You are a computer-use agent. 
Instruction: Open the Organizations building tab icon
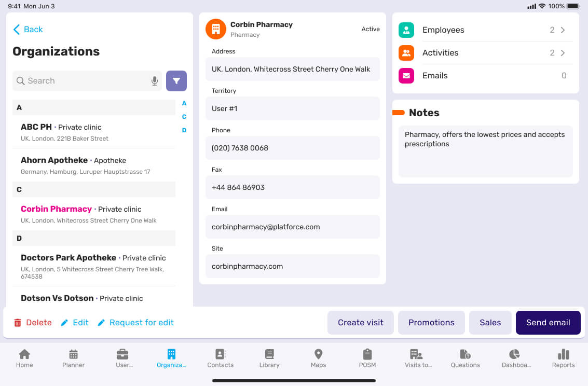(x=171, y=354)
